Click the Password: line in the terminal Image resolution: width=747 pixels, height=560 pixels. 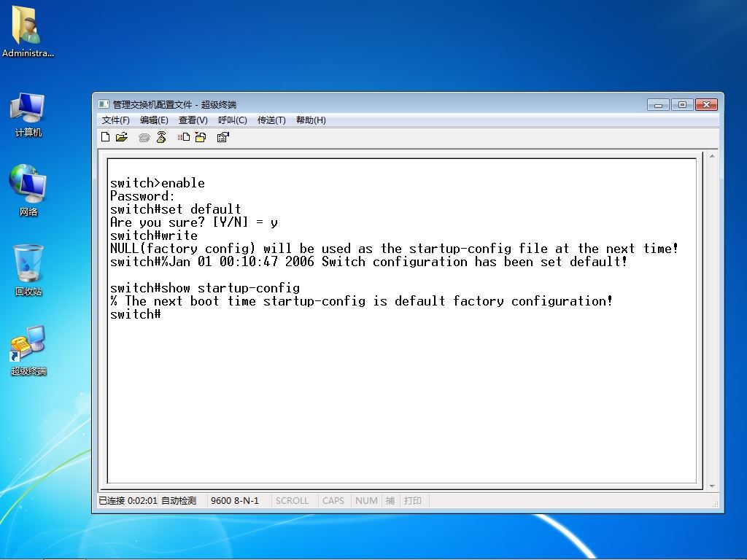coord(142,196)
